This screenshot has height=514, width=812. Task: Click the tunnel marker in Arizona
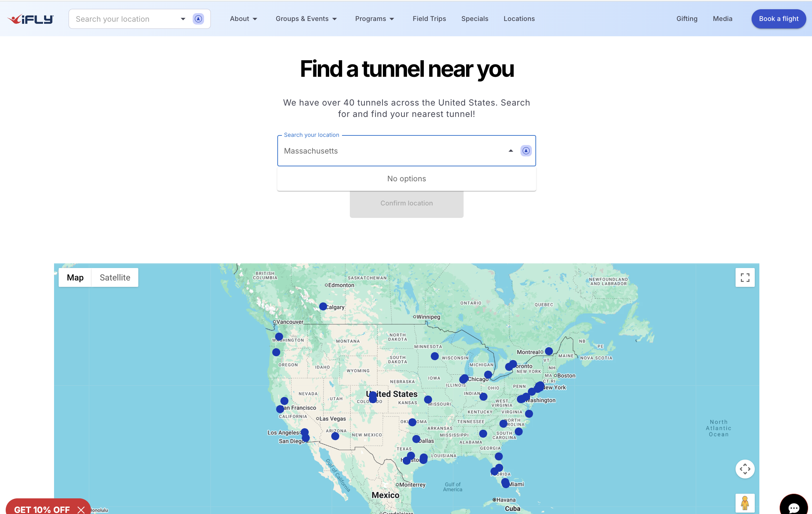coord(335,436)
